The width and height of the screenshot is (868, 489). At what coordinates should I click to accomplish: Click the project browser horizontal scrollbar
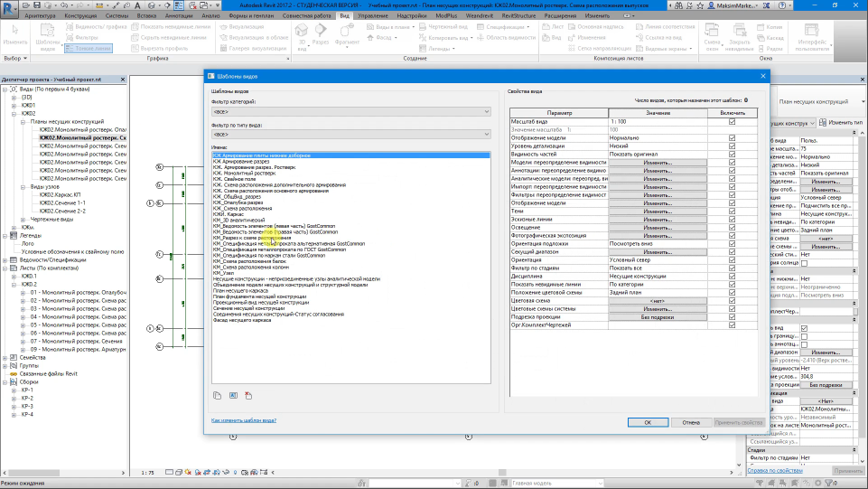click(x=64, y=473)
